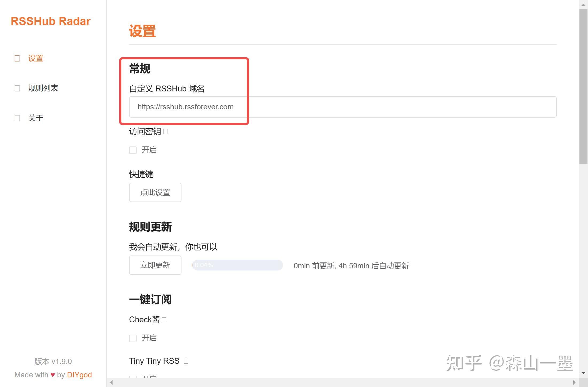Click the 关于 sidebar icon
This screenshot has width=588, height=387.
click(x=17, y=118)
